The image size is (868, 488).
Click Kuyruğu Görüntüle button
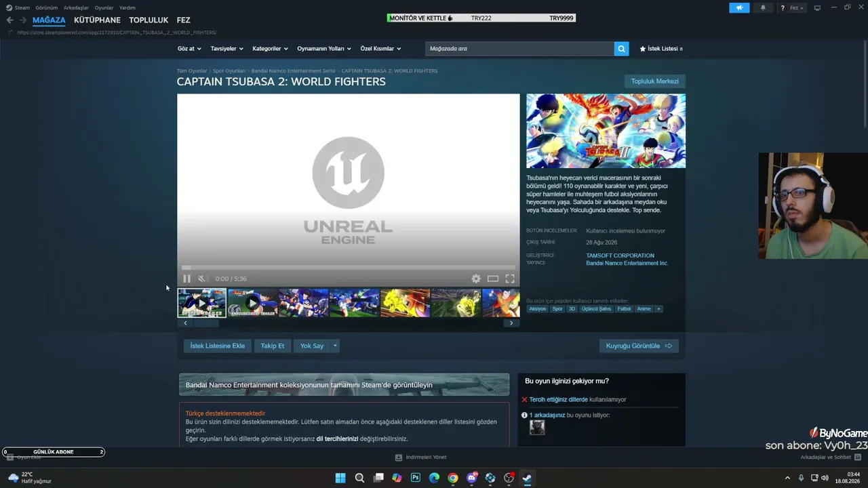pyautogui.click(x=639, y=346)
